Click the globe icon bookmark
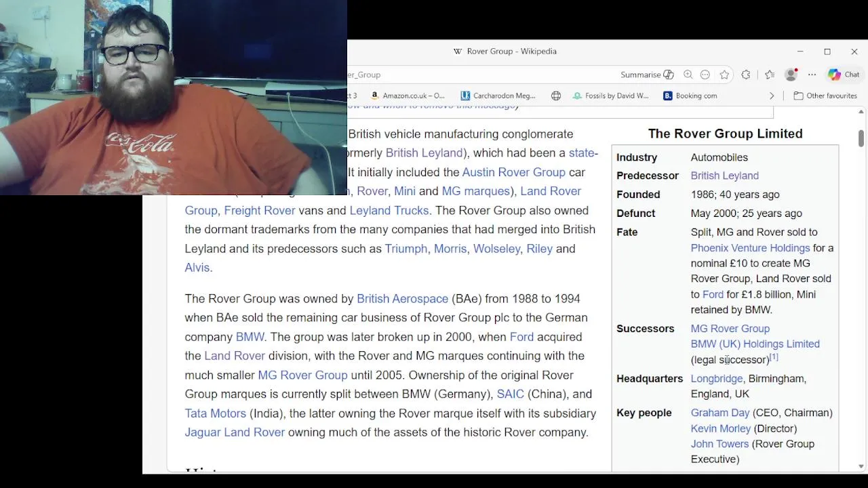Viewport: 868px width, 488px height. [556, 96]
